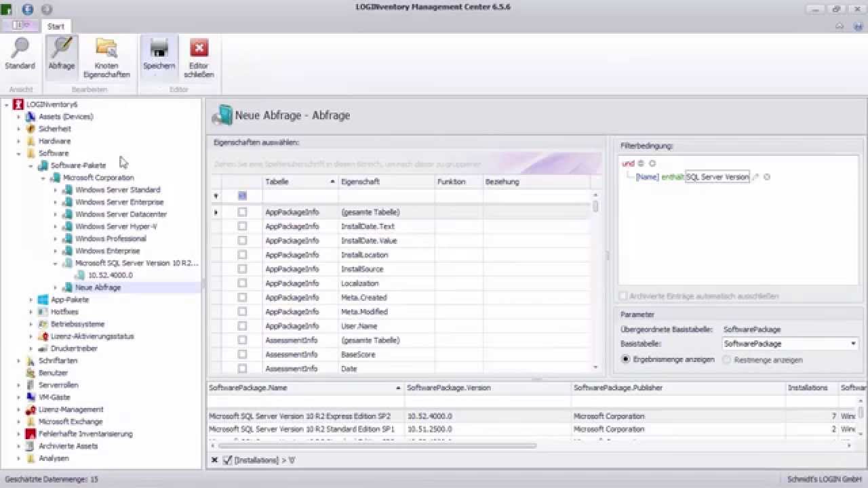
Task: Sort by the Eigenschaft column header
Action: (387, 182)
